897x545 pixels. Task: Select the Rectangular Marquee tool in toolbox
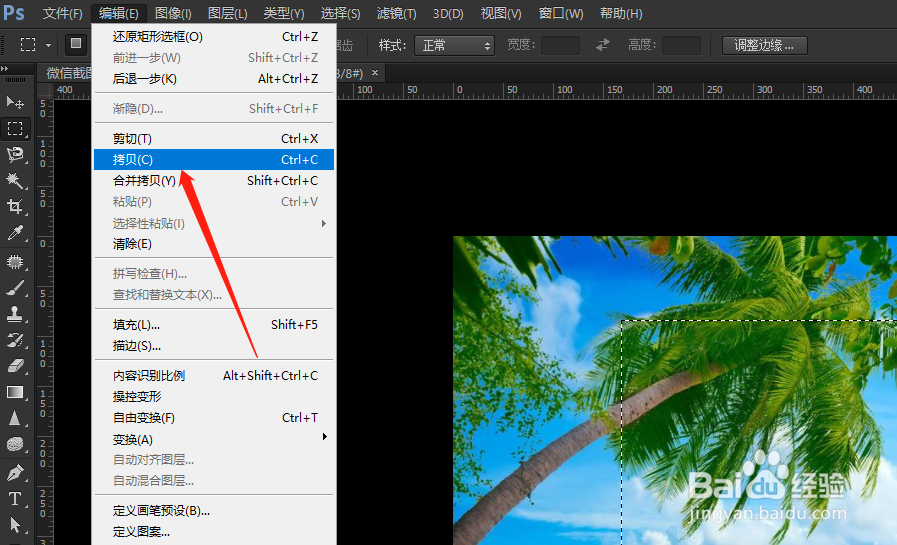(15, 129)
